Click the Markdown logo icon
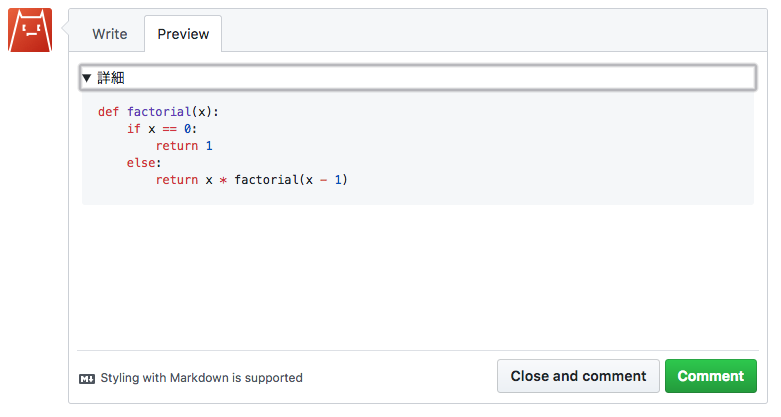This screenshot has width=781, height=417. (x=87, y=378)
